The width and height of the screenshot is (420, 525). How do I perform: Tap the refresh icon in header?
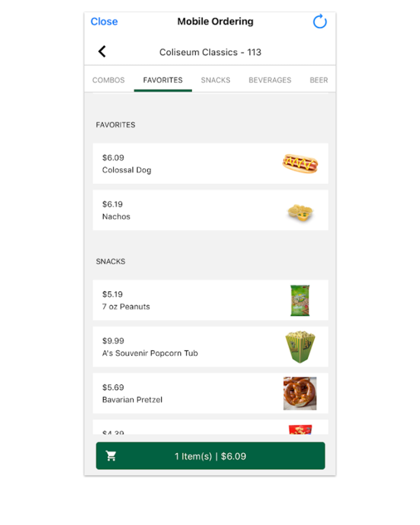(319, 21)
